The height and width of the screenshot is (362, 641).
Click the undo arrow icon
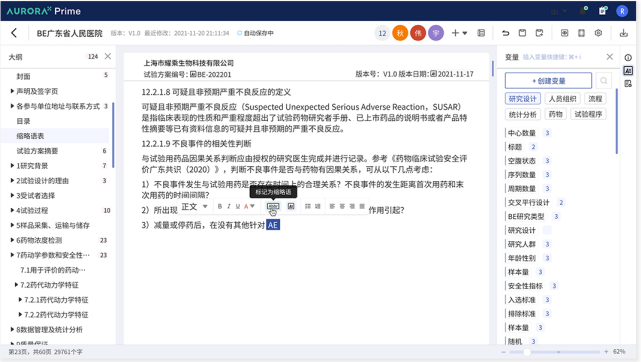(506, 33)
